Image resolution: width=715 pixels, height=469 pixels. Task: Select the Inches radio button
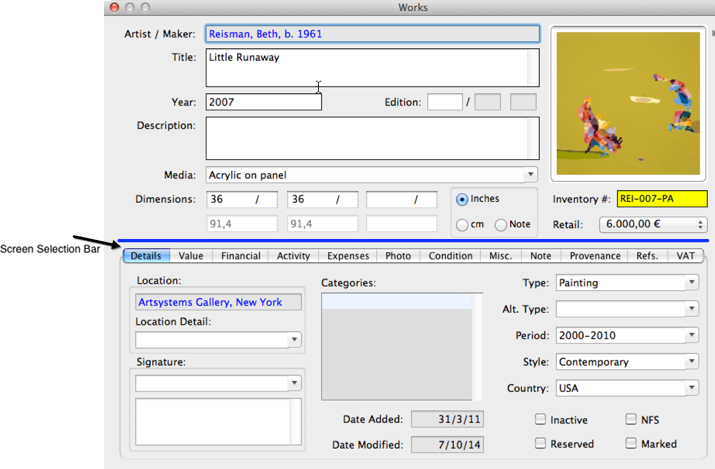click(462, 200)
